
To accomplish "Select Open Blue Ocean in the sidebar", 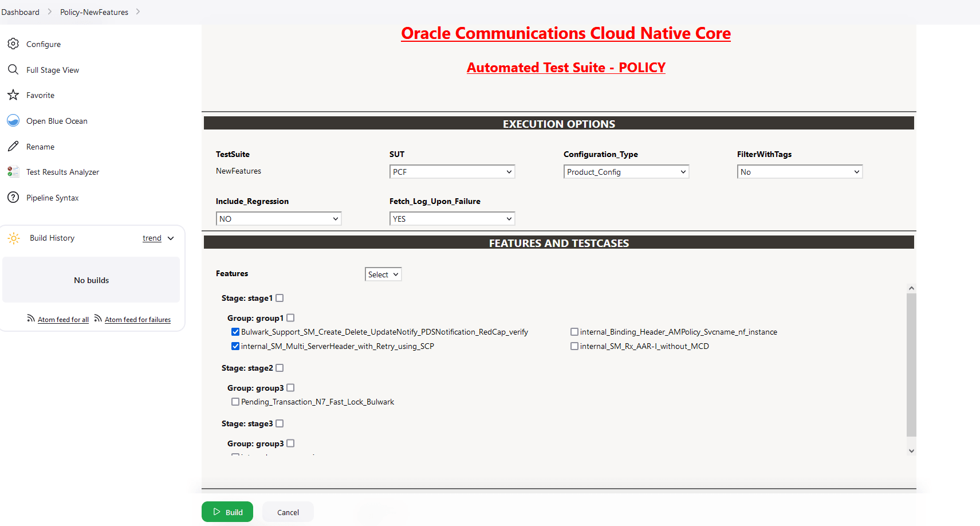I will click(x=57, y=121).
